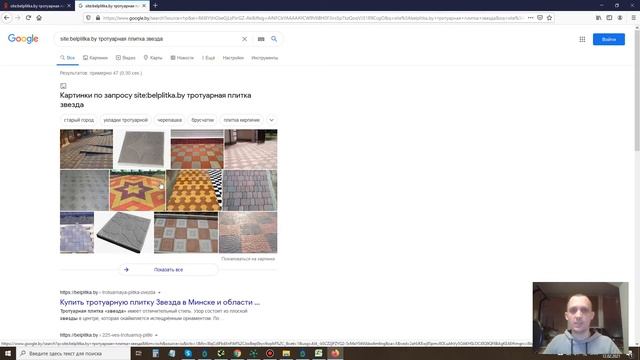Open the orange hexagon paving tile image
Image resolution: width=640 pixels, height=360 pixels.
click(194, 190)
